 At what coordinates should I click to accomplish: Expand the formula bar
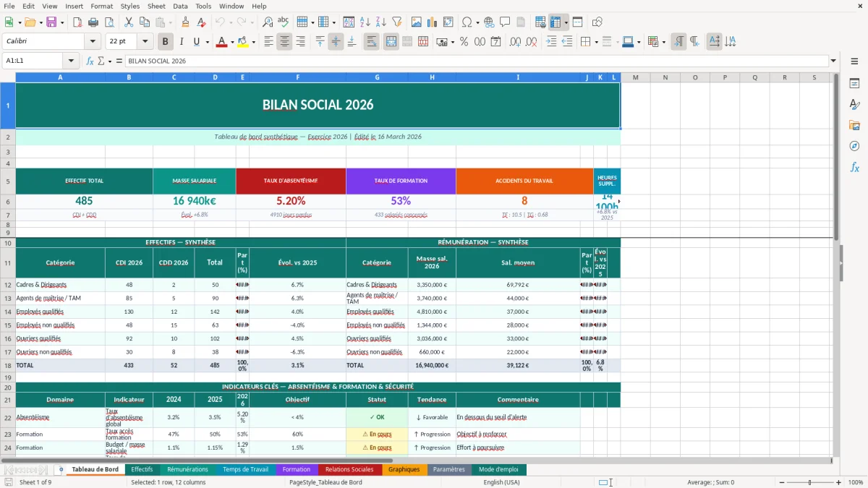click(x=834, y=61)
